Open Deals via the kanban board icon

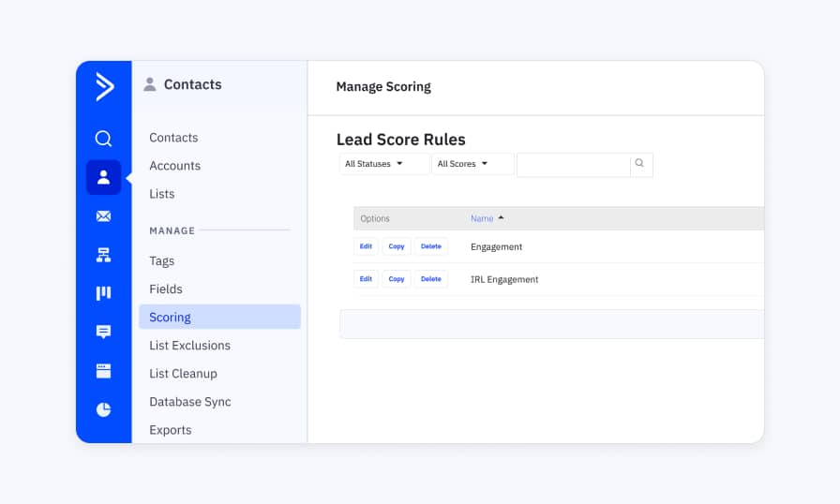103,293
